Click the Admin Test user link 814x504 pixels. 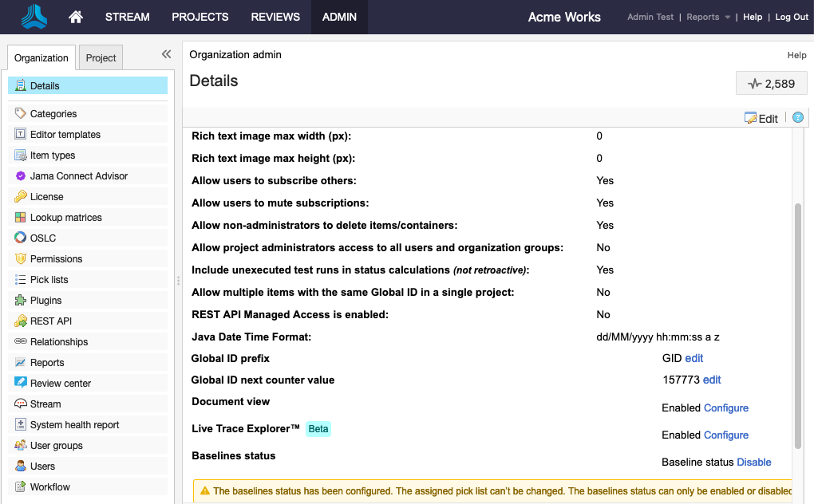[x=650, y=17]
